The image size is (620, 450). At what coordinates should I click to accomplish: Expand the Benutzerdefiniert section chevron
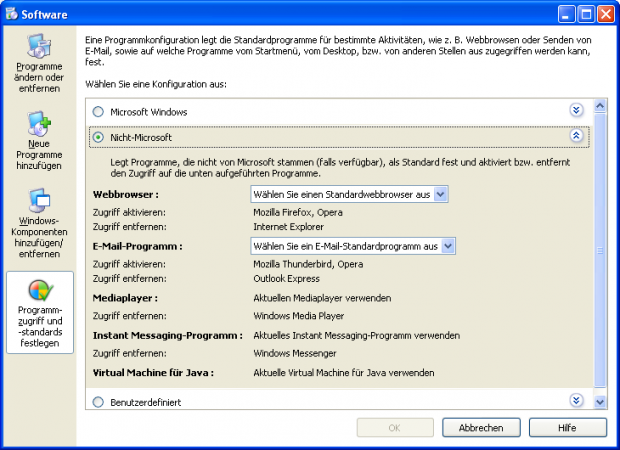click(576, 401)
